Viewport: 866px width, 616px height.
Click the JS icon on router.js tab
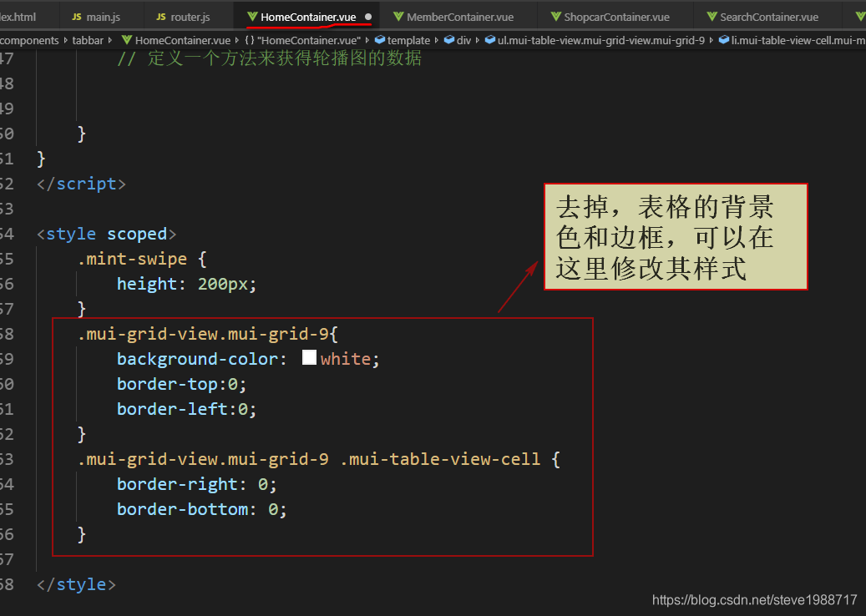[161, 17]
